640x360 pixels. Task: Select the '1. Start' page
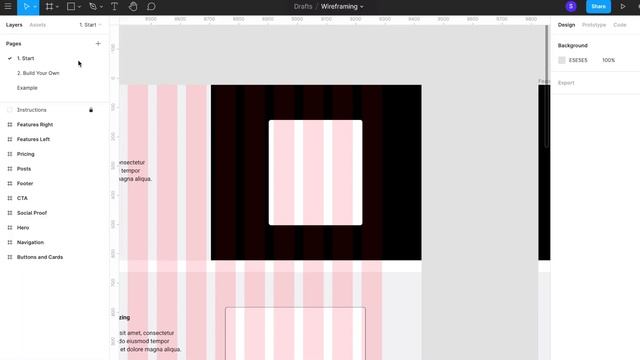26,58
